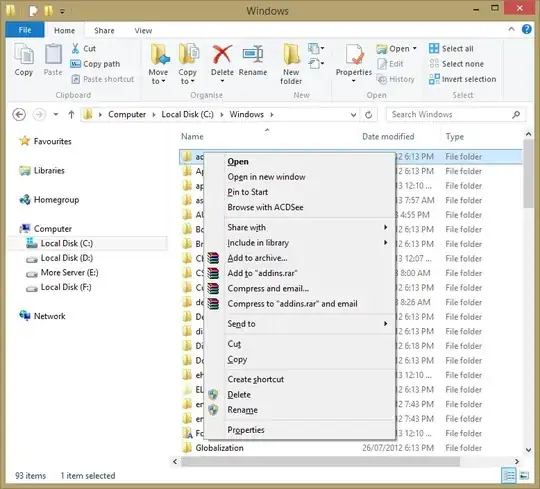The image size is (540, 489).
Task: Open the New item dropdown in ribbon
Action: (316, 49)
